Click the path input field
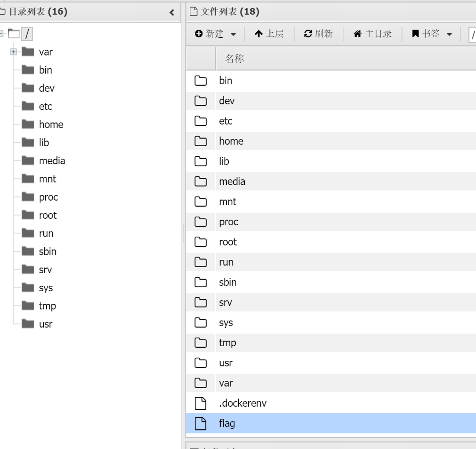 point(472,34)
